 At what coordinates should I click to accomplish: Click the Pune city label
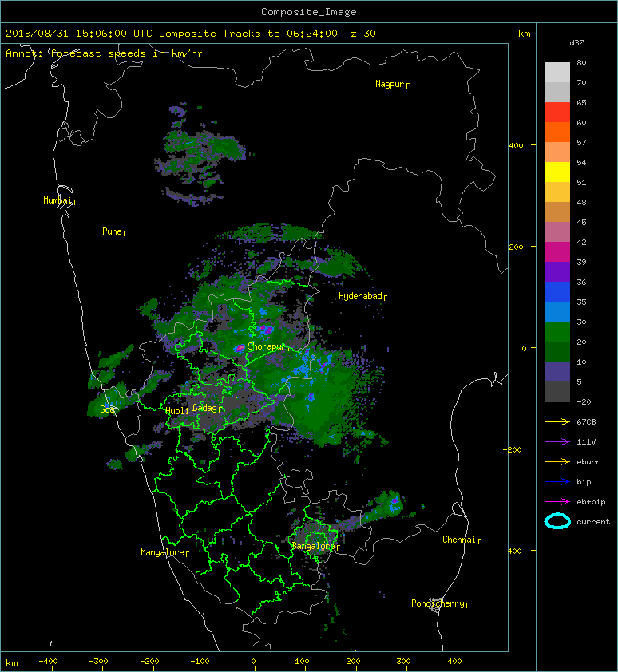[114, 231]
